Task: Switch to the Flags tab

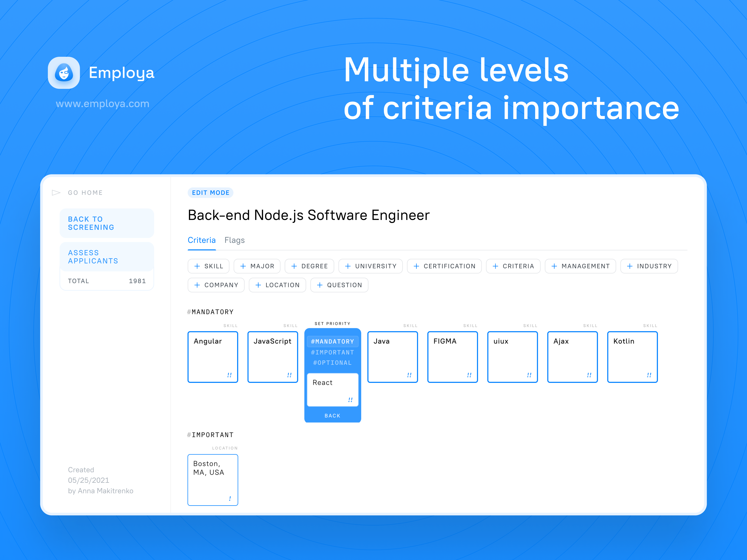Action: (x=234, y=240)
